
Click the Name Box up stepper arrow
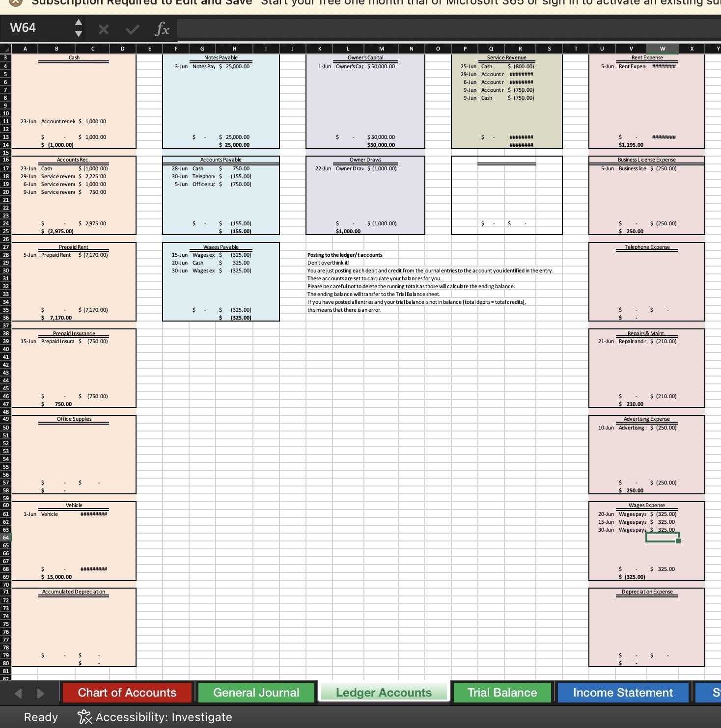79,23
